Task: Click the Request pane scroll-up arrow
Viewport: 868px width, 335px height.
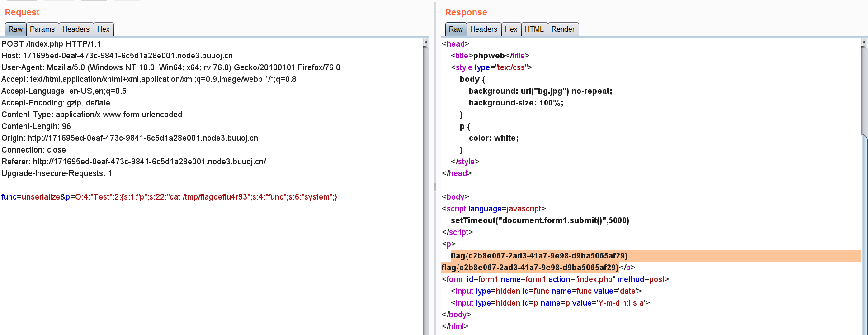Action: click(426, 42)
